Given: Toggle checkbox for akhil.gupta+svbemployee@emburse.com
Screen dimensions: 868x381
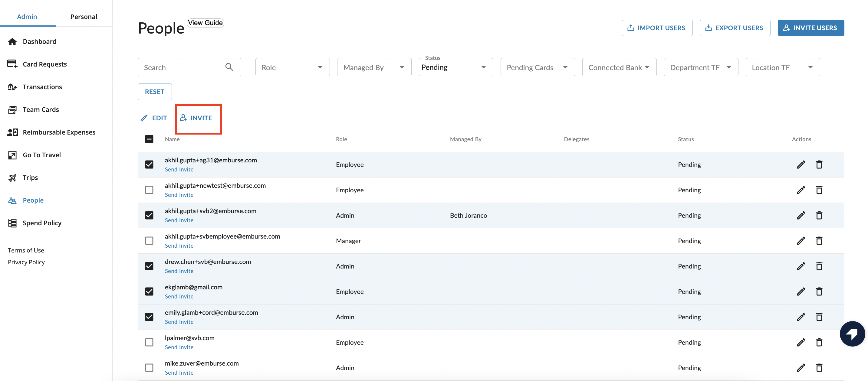Looking at the screenshot, I should tap(149, 240).
